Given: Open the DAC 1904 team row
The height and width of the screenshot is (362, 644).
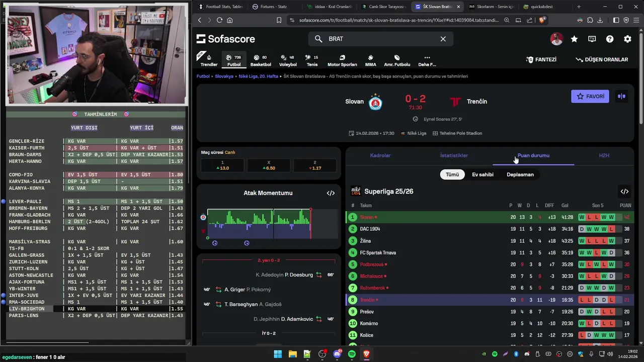Looking at the screenshot, I should (490, 229).
